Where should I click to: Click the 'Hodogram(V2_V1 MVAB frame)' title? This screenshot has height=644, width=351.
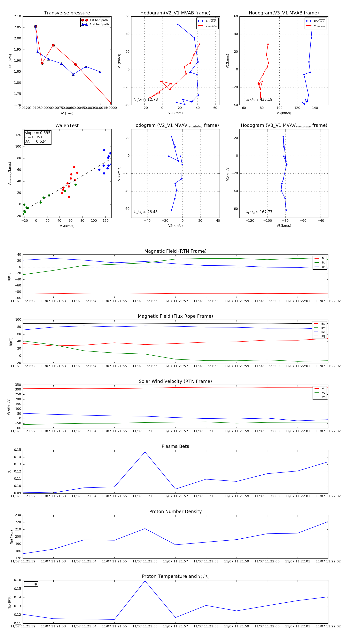click(x=175, y=13)
